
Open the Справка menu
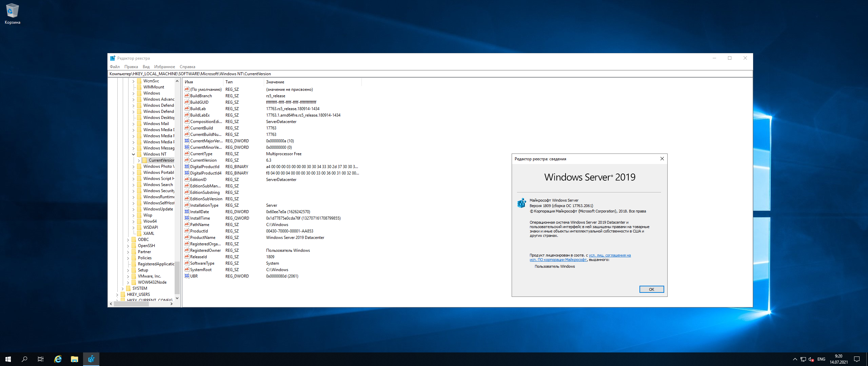click(188, 67)
